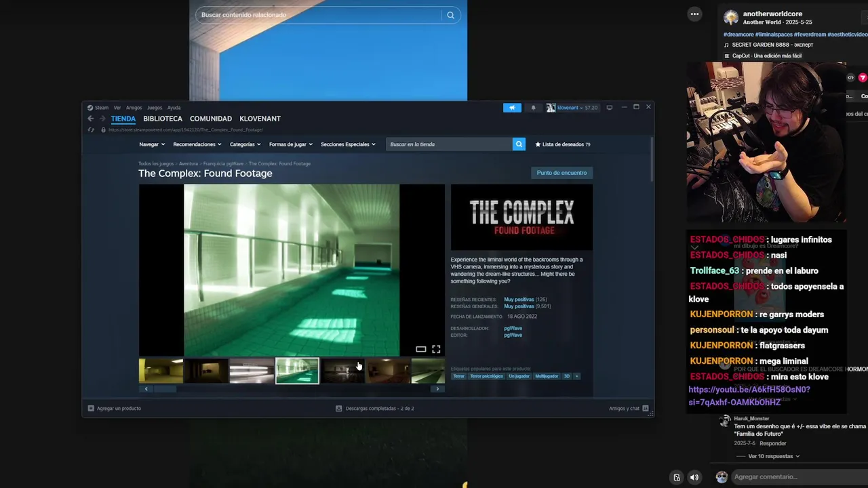Screen dimensions: 868x488
Task: Open Steam notifications bell
Action: coord(533,107)
